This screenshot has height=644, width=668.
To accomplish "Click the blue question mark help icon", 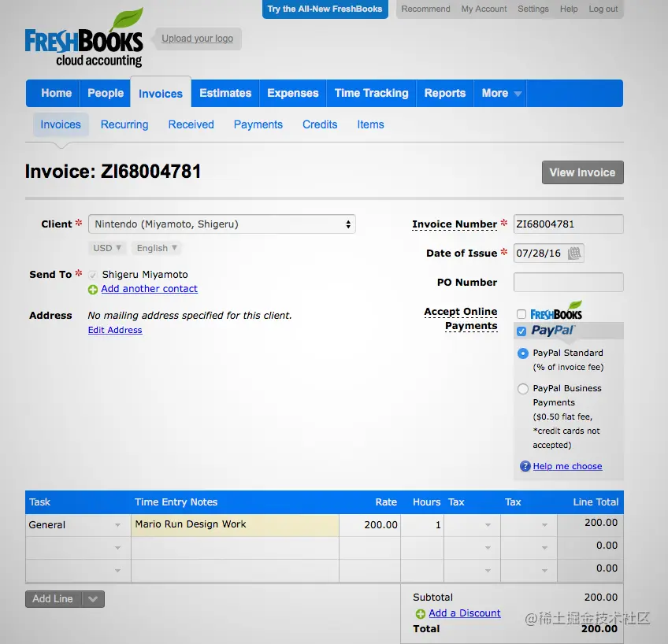I will [x=525, y=466].
